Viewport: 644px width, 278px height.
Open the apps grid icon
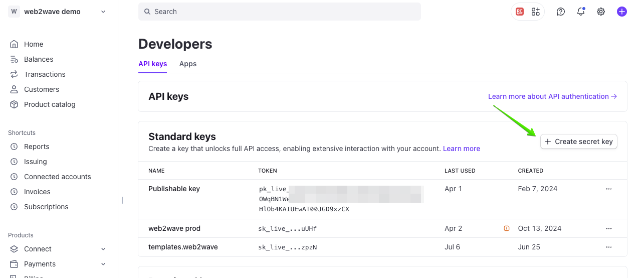(x=536, y=12)
